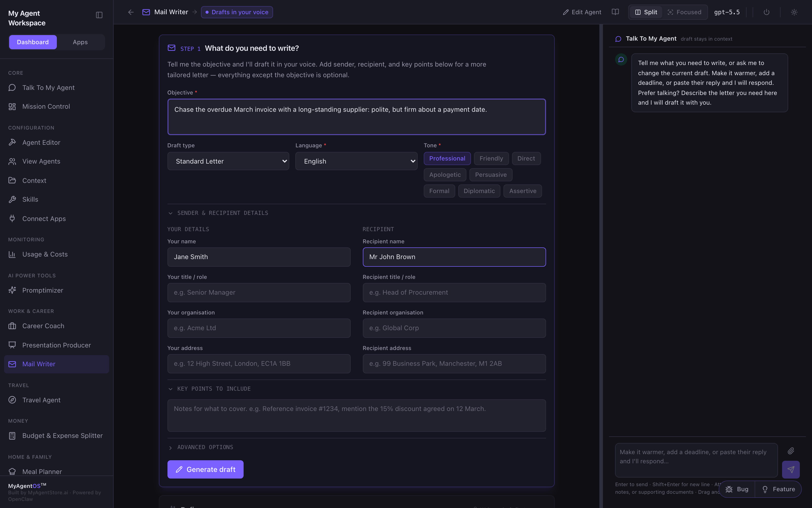Click the Your title / role field
The width and height of the screenshot is (812, 508).
pos(259,293)
